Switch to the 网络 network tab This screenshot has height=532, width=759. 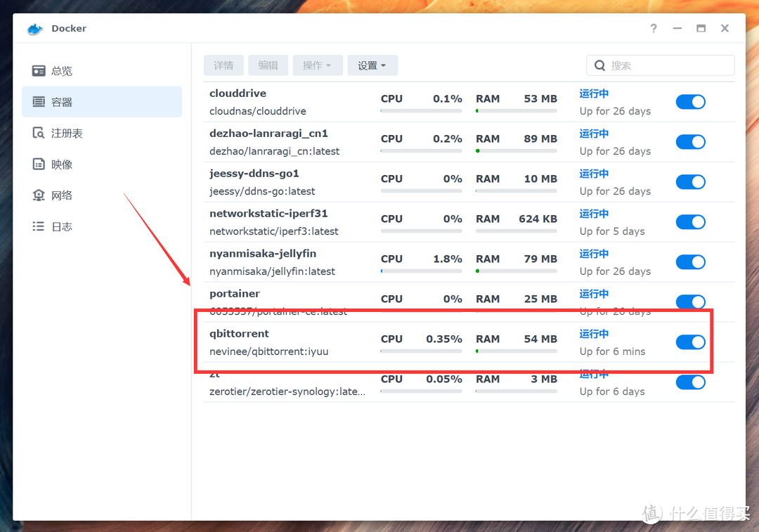coord(102,195)
